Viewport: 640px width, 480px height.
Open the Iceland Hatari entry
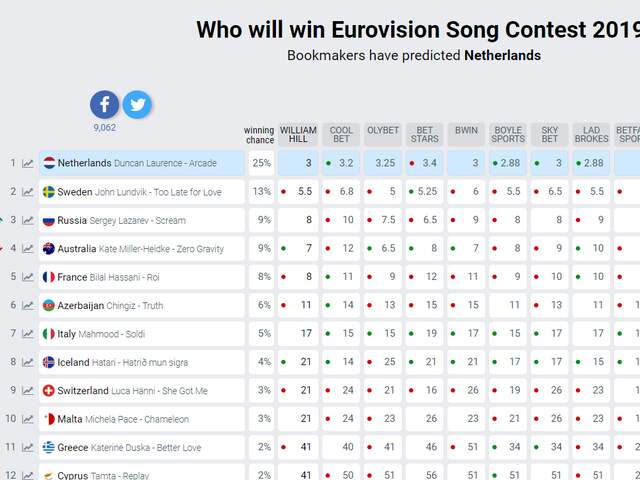[142, 362]
